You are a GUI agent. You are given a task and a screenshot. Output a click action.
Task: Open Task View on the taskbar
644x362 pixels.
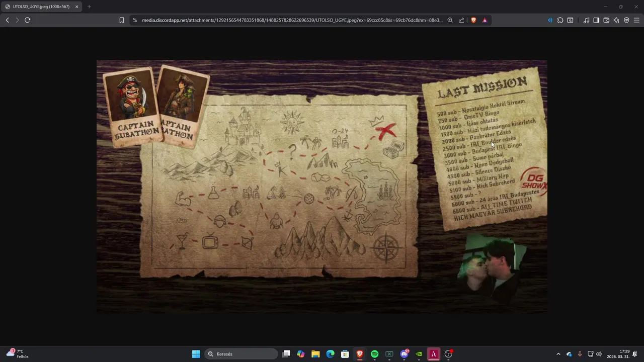pos(286,354)
